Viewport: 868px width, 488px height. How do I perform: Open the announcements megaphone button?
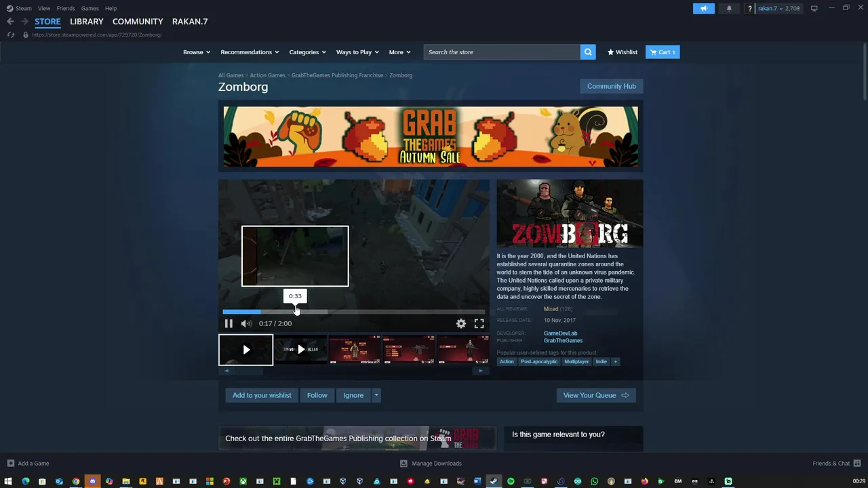coord(704,8)
